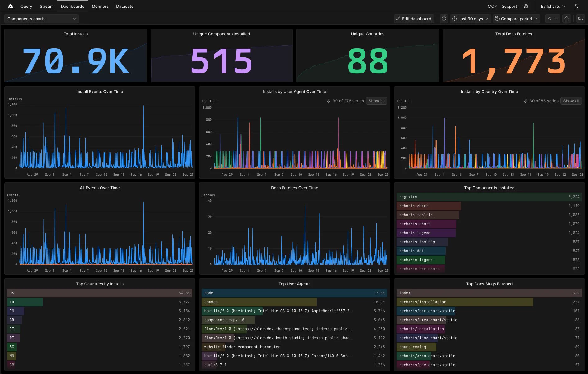588x374 pixels.
Task: Select the SG country row
Action: pyautogui.click(x=100, y=347)
